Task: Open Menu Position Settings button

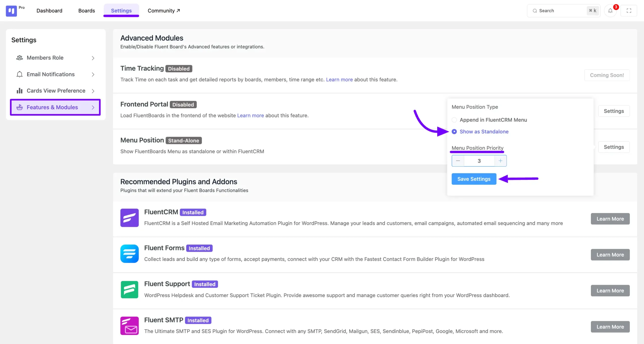Action: click(x=614, y=147)
